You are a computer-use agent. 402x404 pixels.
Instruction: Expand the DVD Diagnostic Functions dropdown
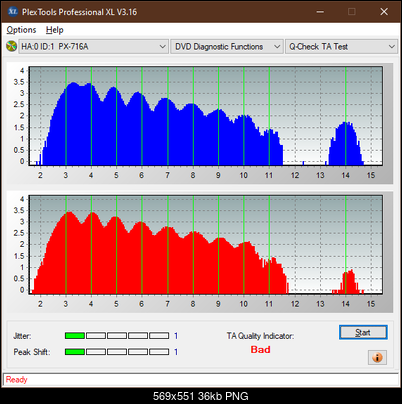tap(227, 46)
